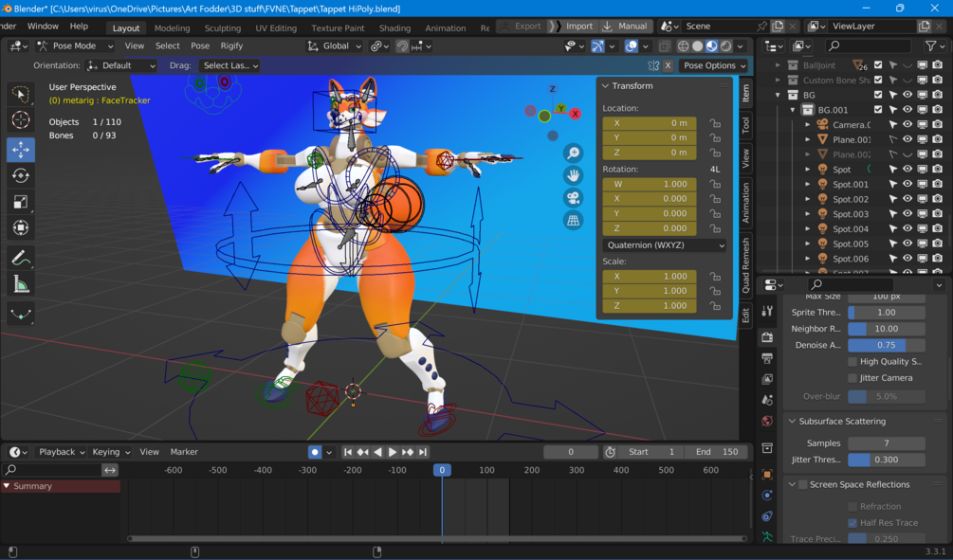Collapse the BG collection in the outliner
953x560 pixels.
(x=778, y=96)
